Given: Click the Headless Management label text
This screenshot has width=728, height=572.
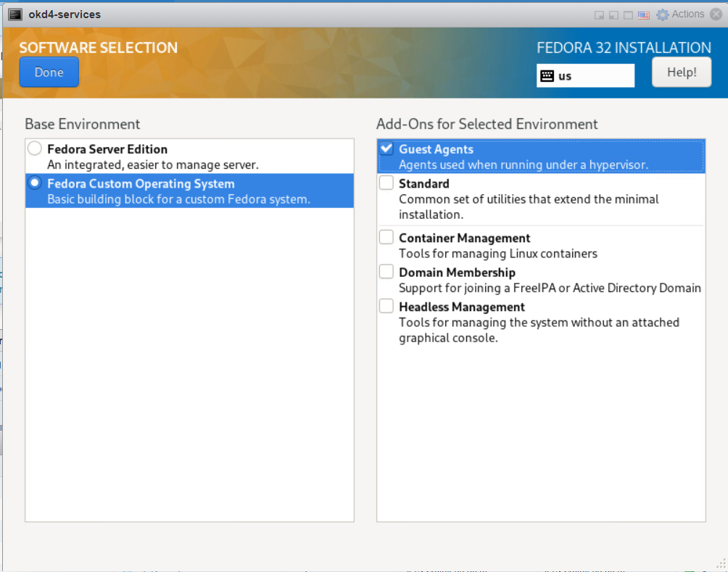Looking at the screenshot, I should (461, 307).
